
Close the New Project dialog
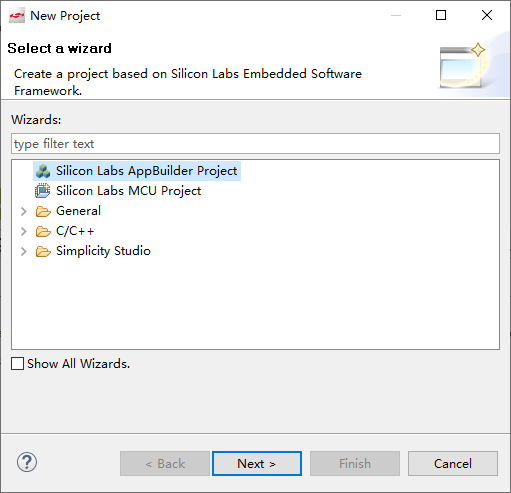(x=487, y=15)
